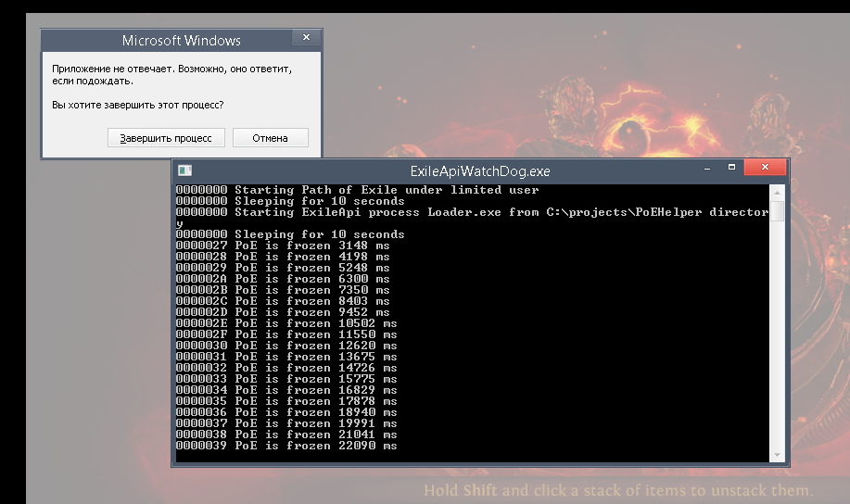
Task: Close the Microsoft Windows dialog with X
Action: pyautogui.click(x=306, y=38)
